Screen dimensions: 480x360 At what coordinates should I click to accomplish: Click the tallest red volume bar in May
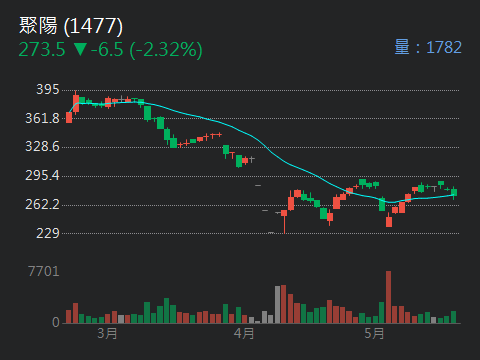388,297
